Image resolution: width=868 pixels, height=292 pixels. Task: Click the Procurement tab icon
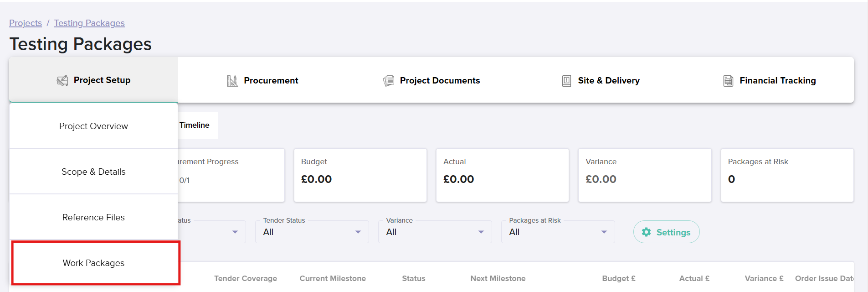232,81
